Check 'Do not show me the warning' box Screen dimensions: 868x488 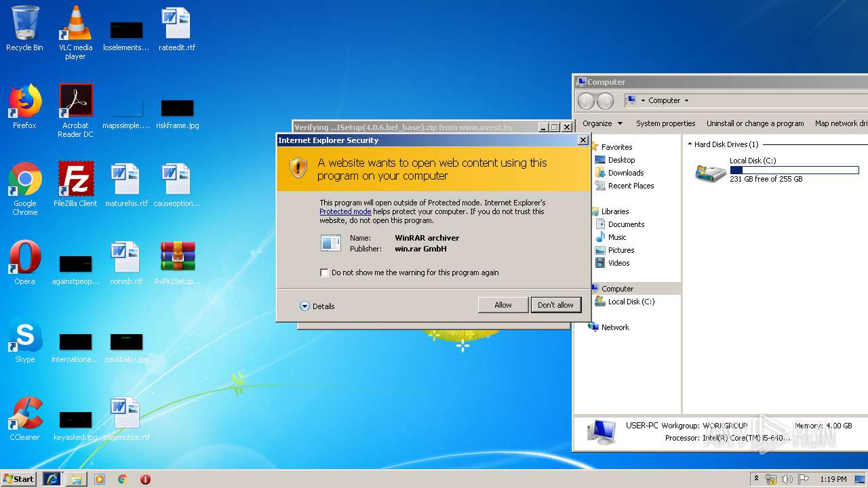(324, 272)
